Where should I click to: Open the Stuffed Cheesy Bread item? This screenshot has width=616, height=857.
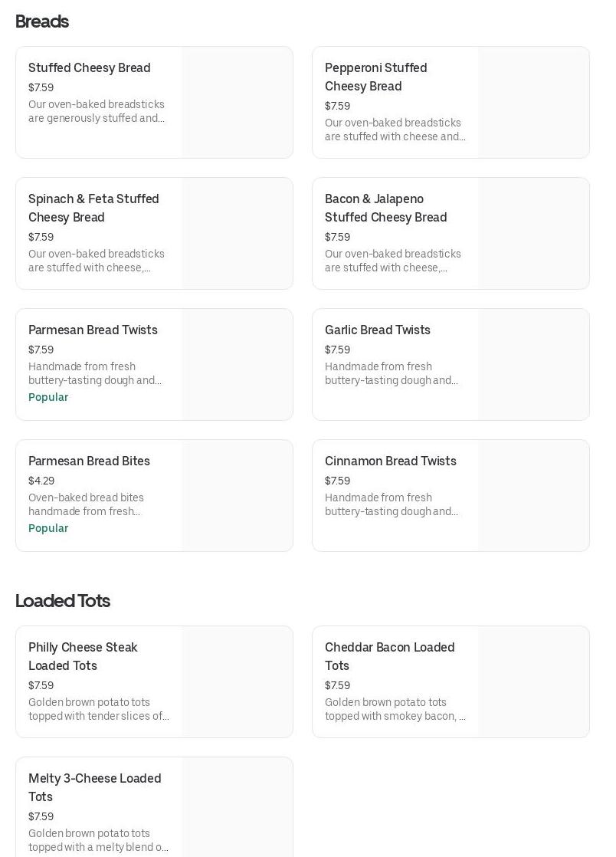[90, 68]
